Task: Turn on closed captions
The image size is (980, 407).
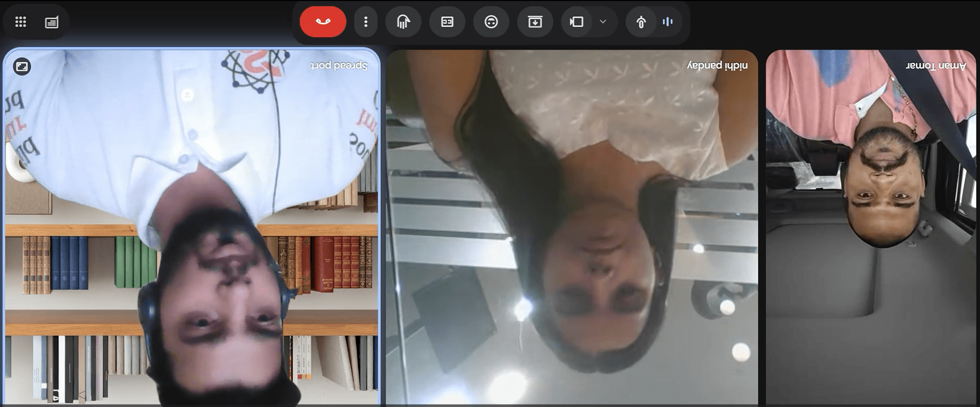Action: point(447,22)
